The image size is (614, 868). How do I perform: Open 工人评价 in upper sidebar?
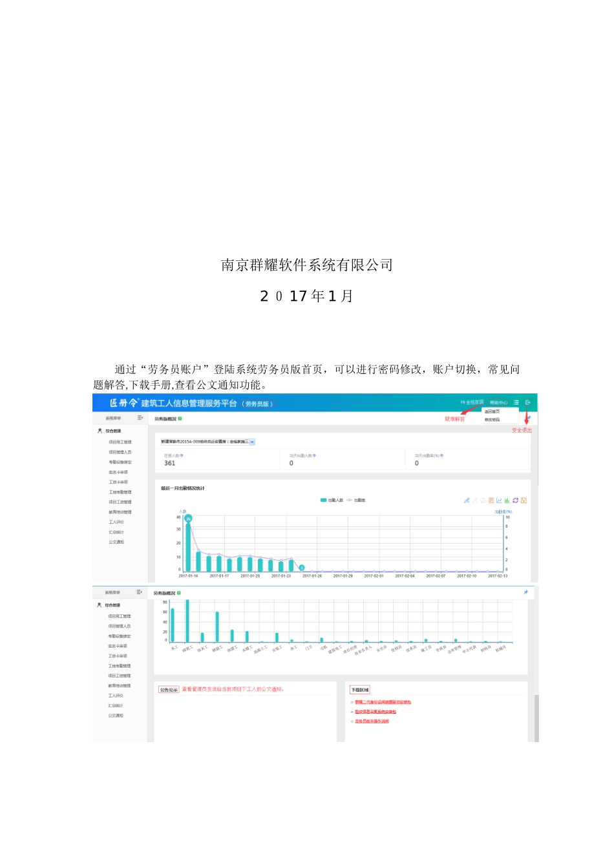tap(116, 522)
